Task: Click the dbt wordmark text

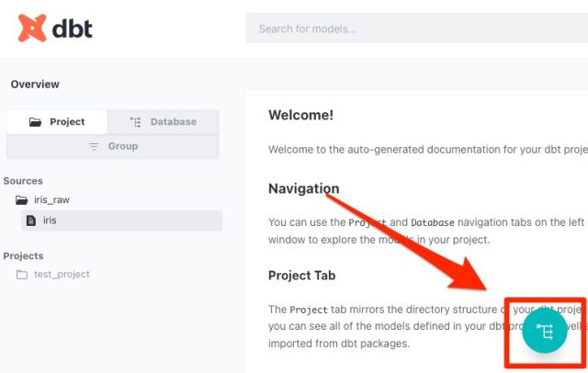Action: click(72, 28)
